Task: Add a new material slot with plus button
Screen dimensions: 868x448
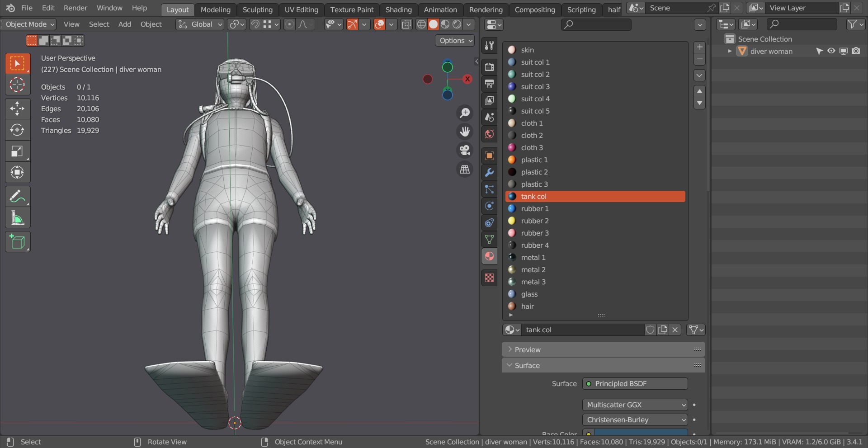Action: (x=699, y=47)
